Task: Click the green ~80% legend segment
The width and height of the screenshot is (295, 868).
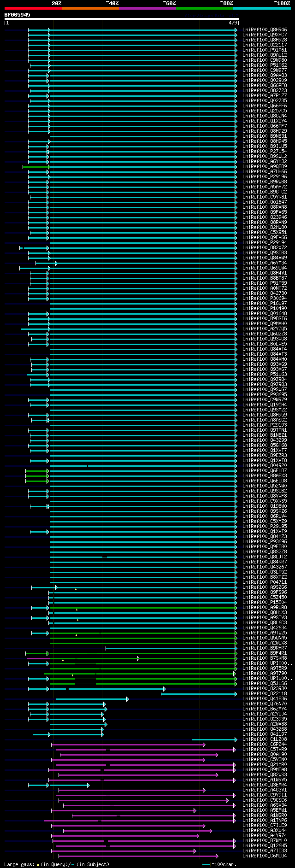Action: click(205, 8)
